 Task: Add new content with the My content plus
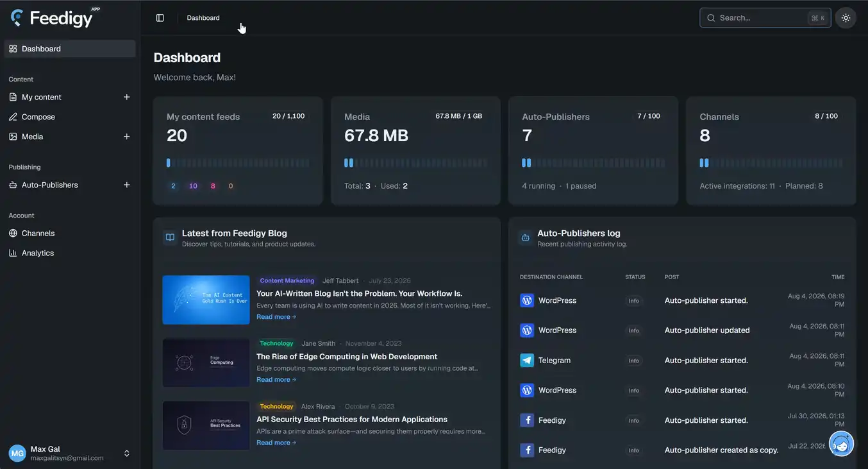[126, 97]
